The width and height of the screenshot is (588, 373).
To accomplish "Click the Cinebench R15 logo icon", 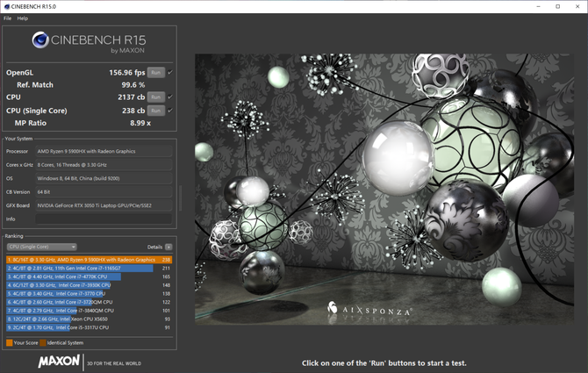I will pos(40,39).
